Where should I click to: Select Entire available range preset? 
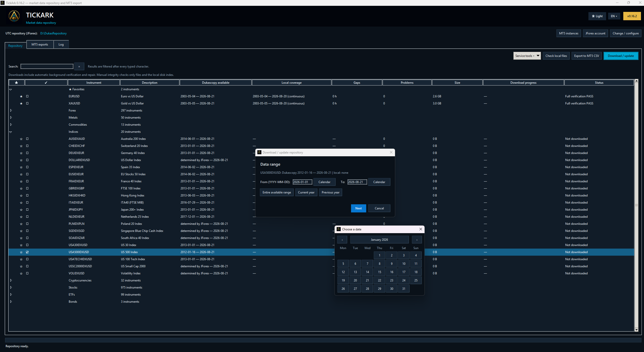coord(277,192)
